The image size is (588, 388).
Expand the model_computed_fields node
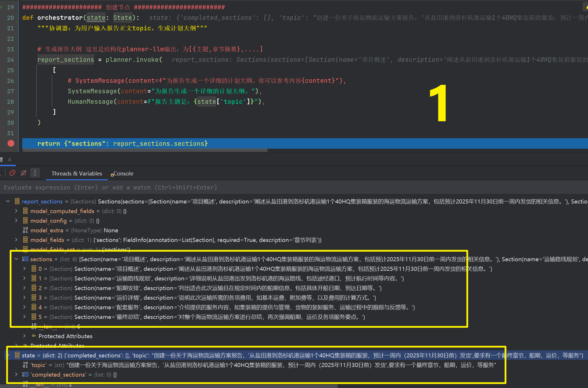16,211
